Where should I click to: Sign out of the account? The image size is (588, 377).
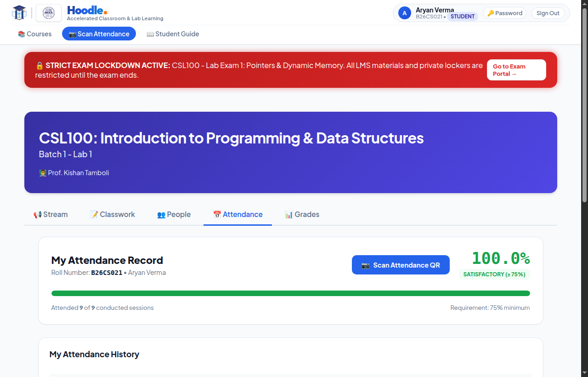tap(548, 13)
